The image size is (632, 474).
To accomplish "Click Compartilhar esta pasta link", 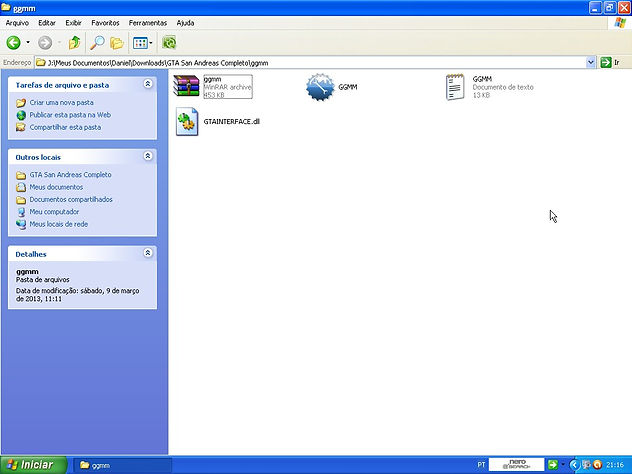I will (65, 127).
